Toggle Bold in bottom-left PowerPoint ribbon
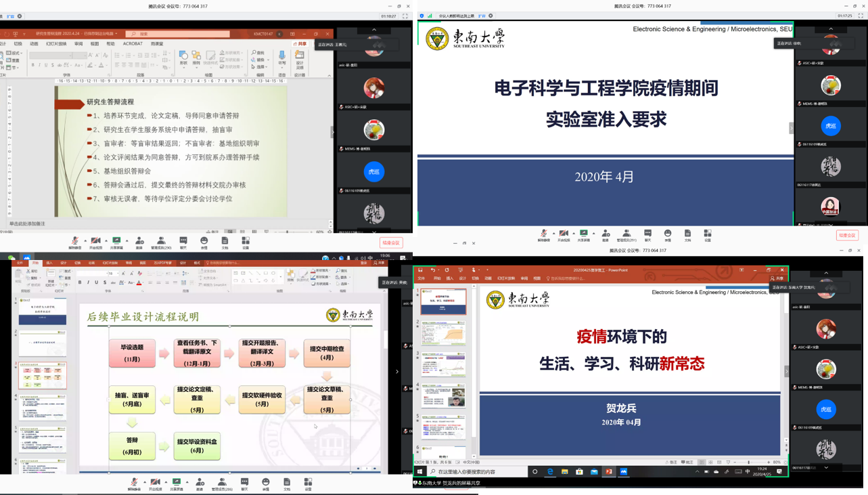The height and width of the screenshot is (495, 868). point(80,282)
